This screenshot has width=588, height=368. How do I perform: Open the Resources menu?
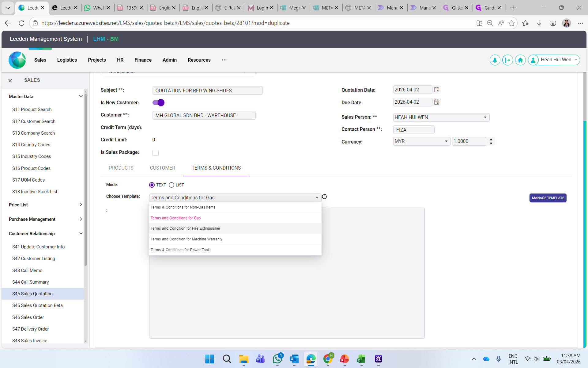(x=199, y=60)
